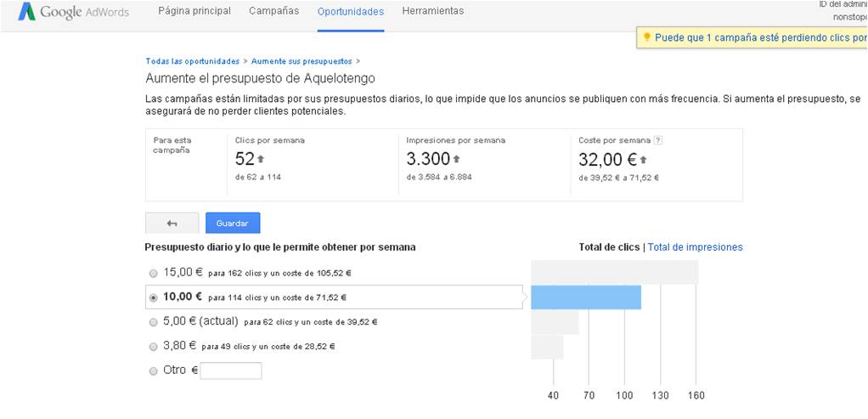
Task: Click the text 'para 49 clics y un coste de 28,52 €'
Action: click(x=268, y=347)
